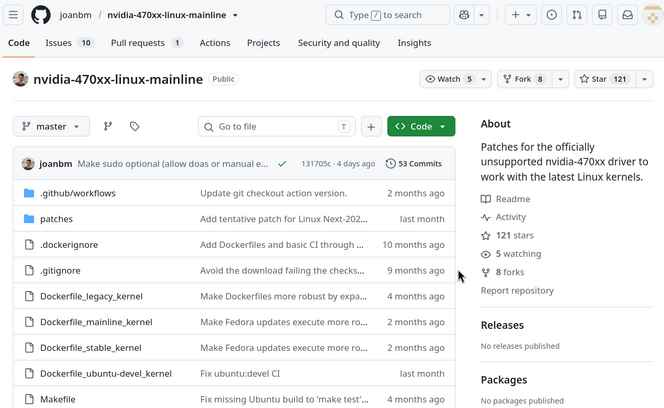The image size is (664, 408).
Task: Open the Makefile file
Action: pos(58,399)
